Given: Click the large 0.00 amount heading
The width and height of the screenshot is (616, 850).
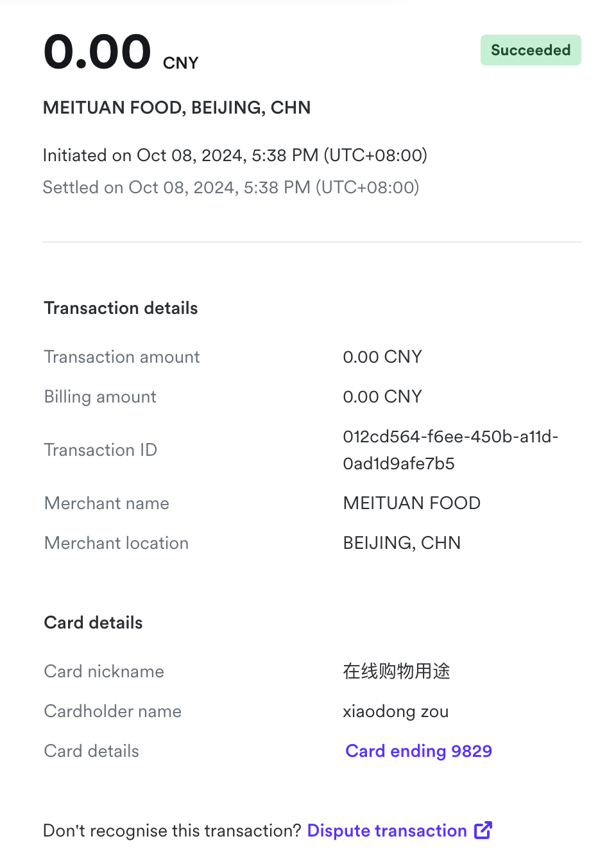Looking at the screenshot, I should click(x=98, y=52).
